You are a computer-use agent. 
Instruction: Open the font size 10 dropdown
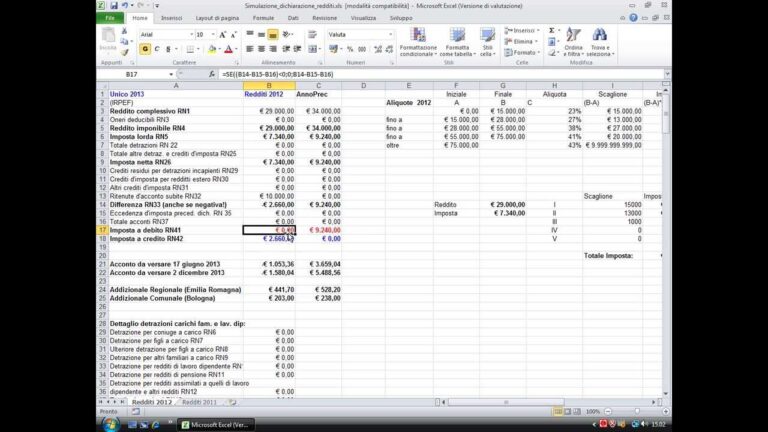[x=213, y=35]
